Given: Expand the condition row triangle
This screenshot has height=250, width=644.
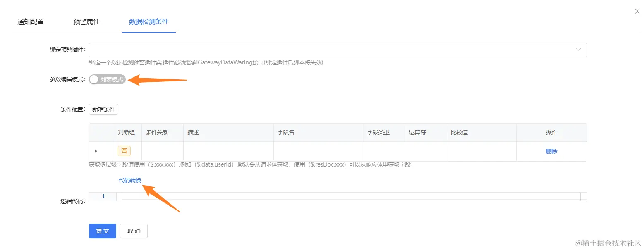Looking at the screenshot, I should 96,151.
